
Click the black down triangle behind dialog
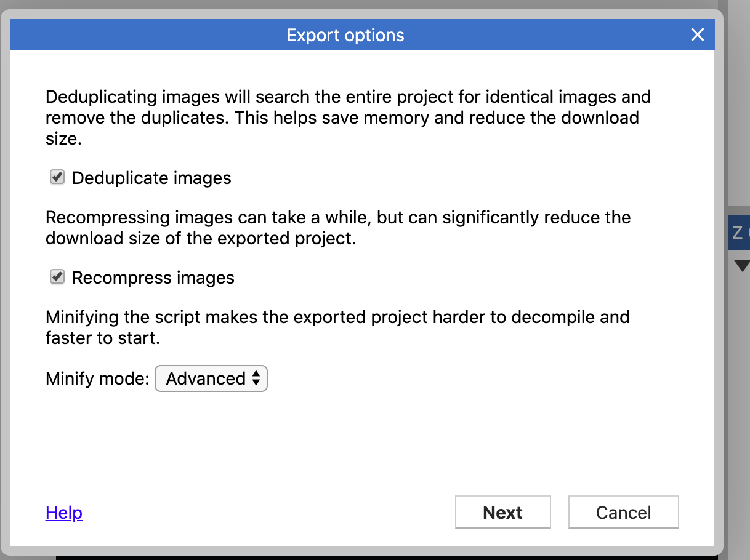click(742, 266)
